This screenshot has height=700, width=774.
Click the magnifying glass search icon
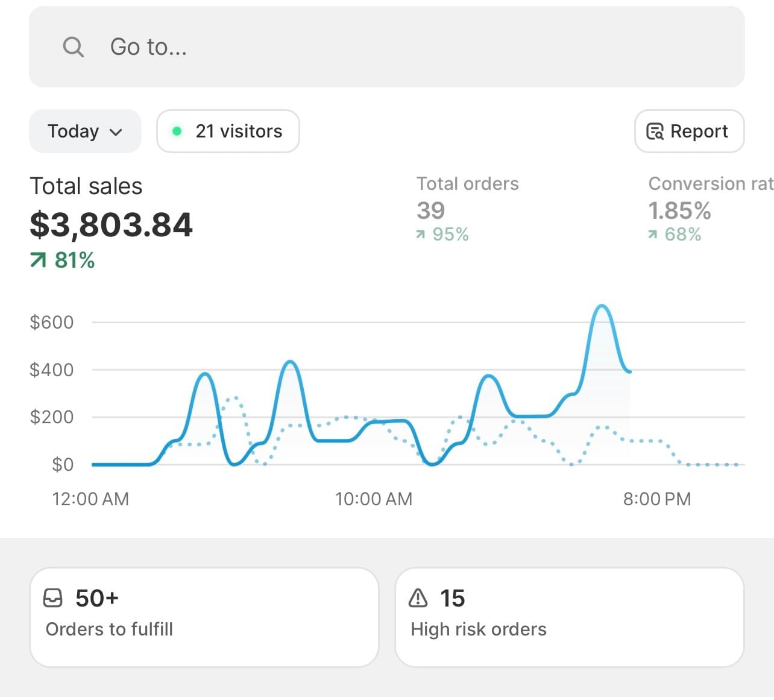pos(74,47)
